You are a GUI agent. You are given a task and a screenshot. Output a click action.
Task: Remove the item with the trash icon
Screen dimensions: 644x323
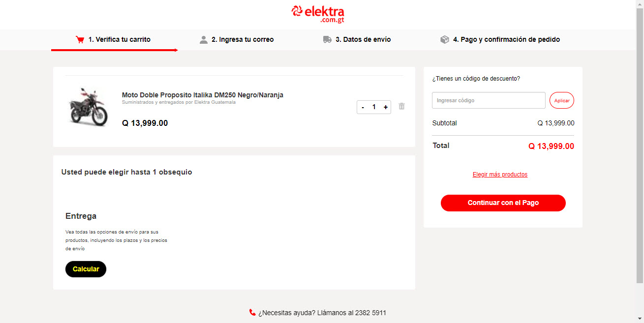tap(401, 106)
